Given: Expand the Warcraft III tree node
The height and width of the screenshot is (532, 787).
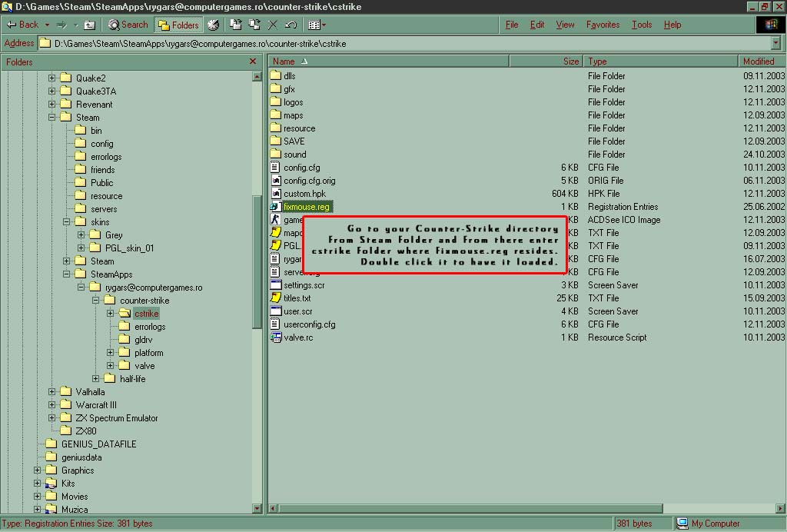Looking at the screenshot, I should click(51, 404).
